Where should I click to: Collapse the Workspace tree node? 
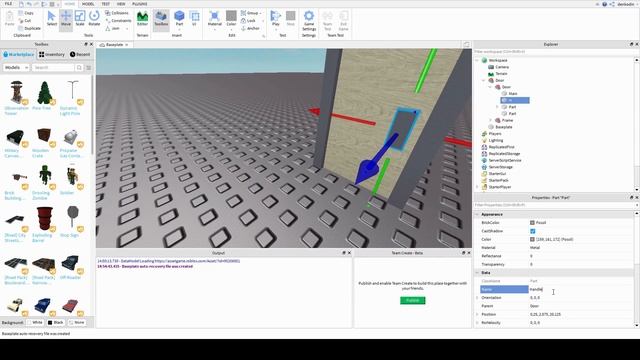477,60
